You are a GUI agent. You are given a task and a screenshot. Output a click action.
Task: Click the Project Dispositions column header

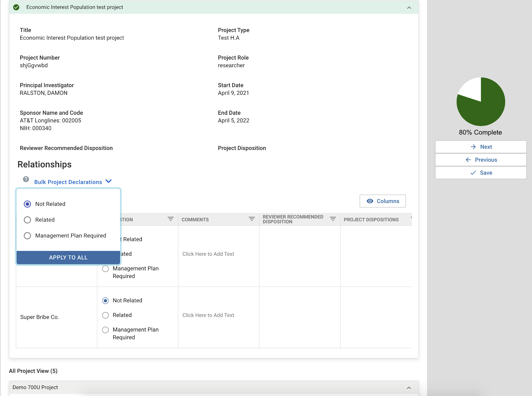click(371, 220)
